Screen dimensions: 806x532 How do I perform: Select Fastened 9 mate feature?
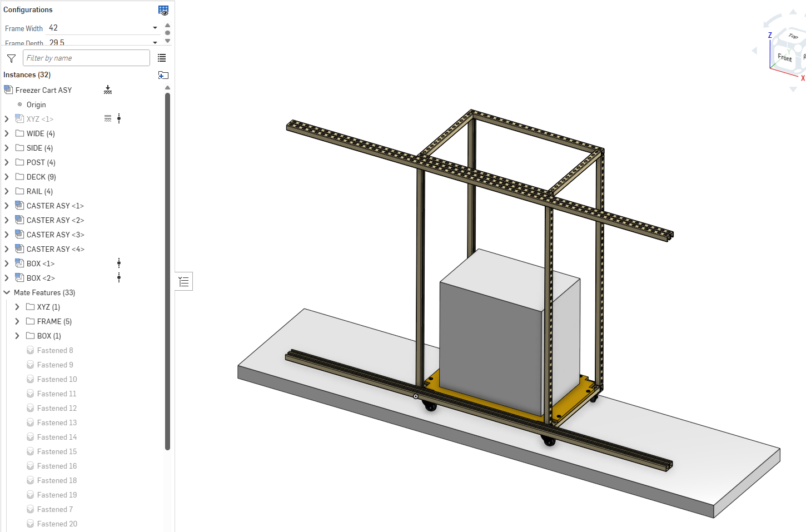tap(55, 365)
